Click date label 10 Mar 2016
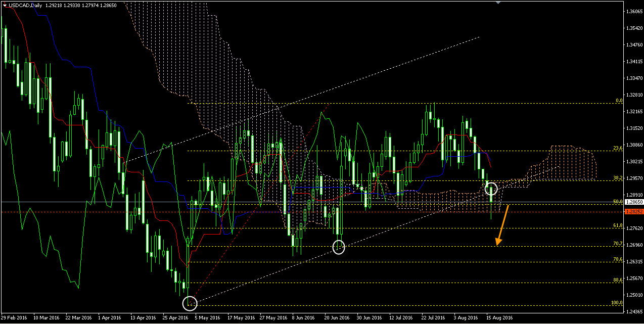The height and width of the screenshot is (324, 644). pyautogui.click(x=46, y=318)
